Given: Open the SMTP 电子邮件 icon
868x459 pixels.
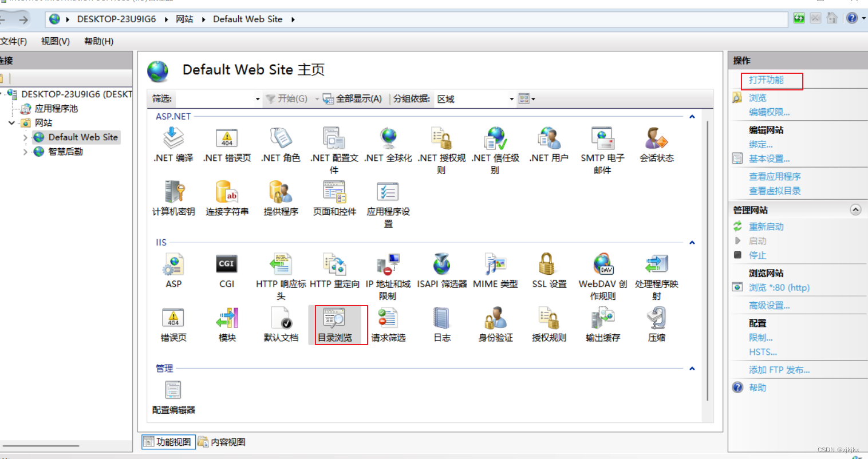Looking at the screenshot, I should pyautogui.click(x=602, y=138).
